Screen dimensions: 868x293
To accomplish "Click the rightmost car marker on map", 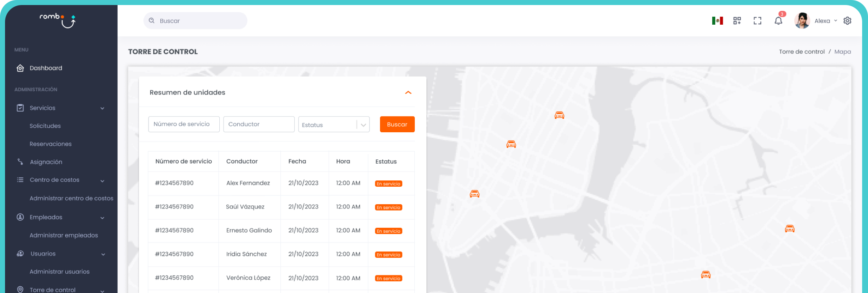I will (x=790, y=229).
